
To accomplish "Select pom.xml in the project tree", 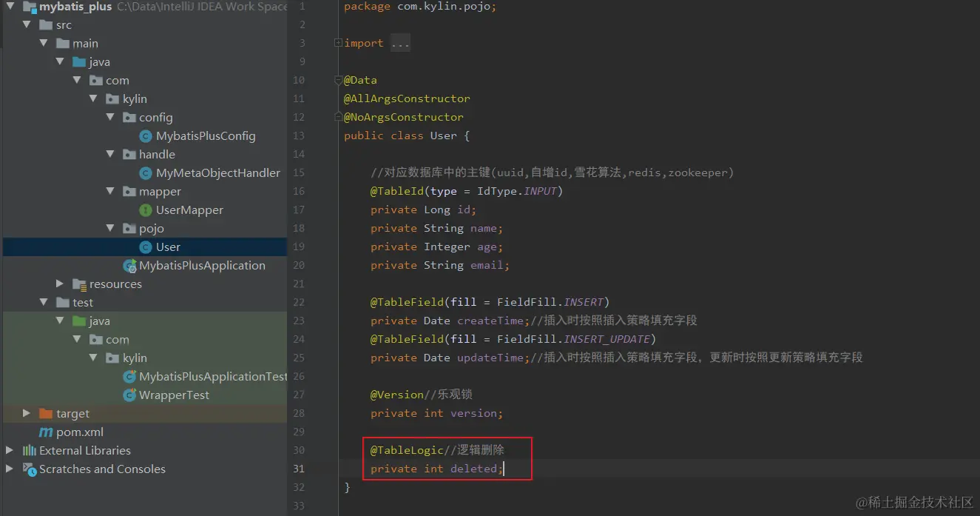I will tap(80, 432).
